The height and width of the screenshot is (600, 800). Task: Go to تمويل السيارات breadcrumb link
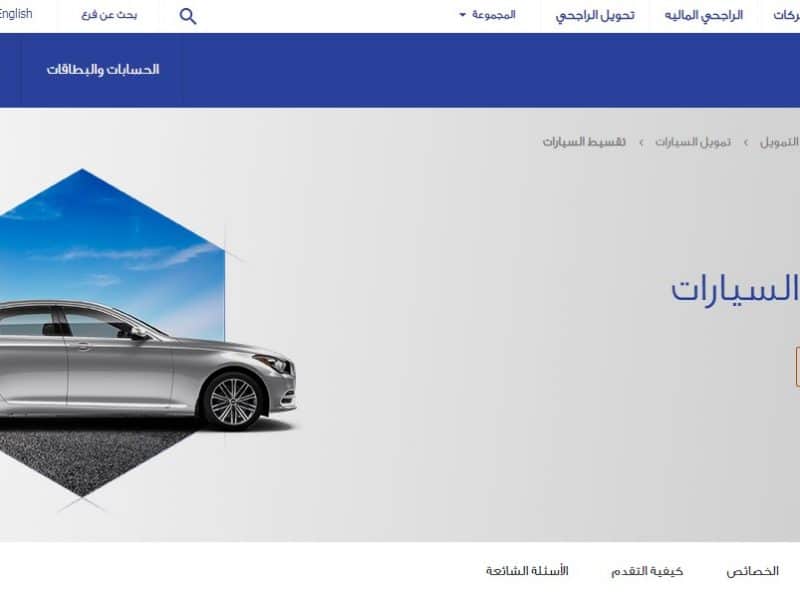point(693,142)
